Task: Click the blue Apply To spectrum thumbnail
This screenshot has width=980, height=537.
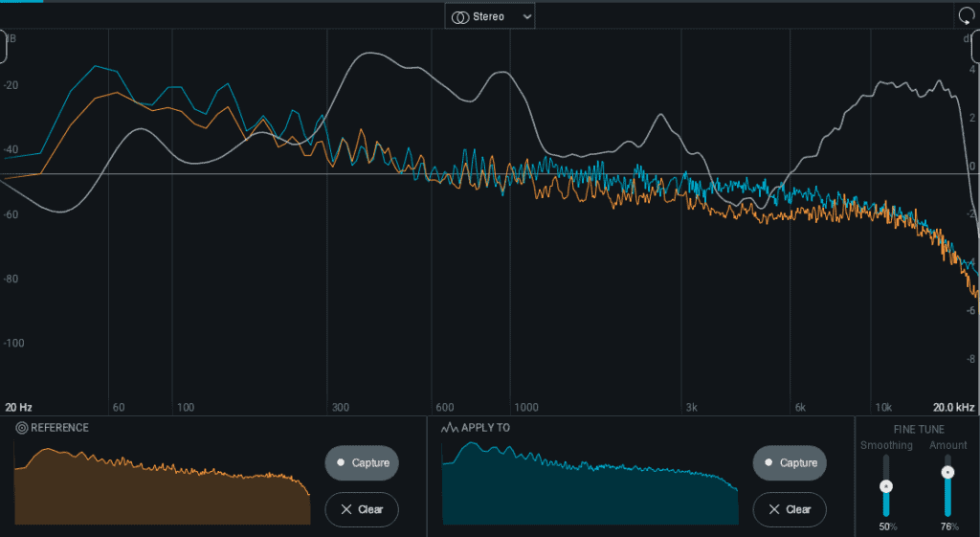Action: [x=590, y=486]
